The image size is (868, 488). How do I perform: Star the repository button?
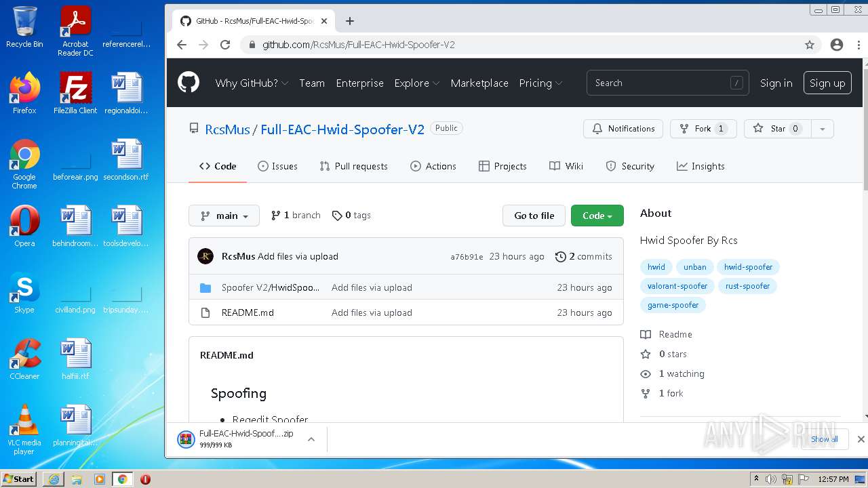click(778, 129)
